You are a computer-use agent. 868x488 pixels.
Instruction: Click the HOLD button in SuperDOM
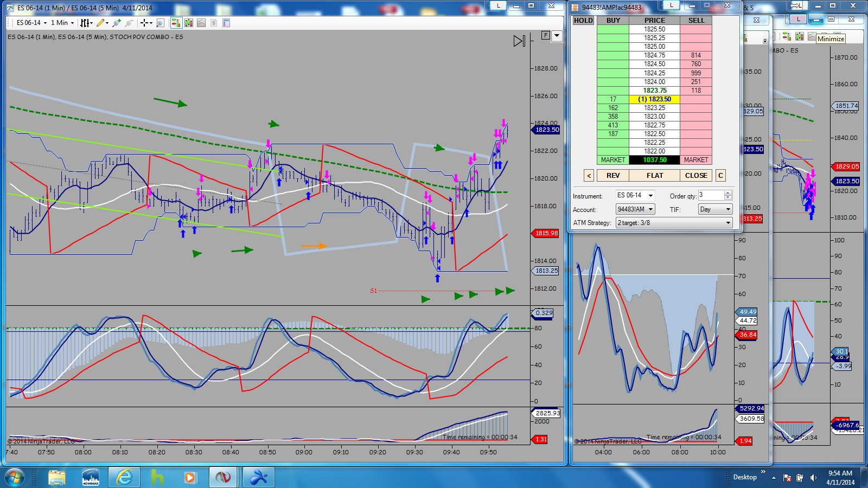coord(583,21)
